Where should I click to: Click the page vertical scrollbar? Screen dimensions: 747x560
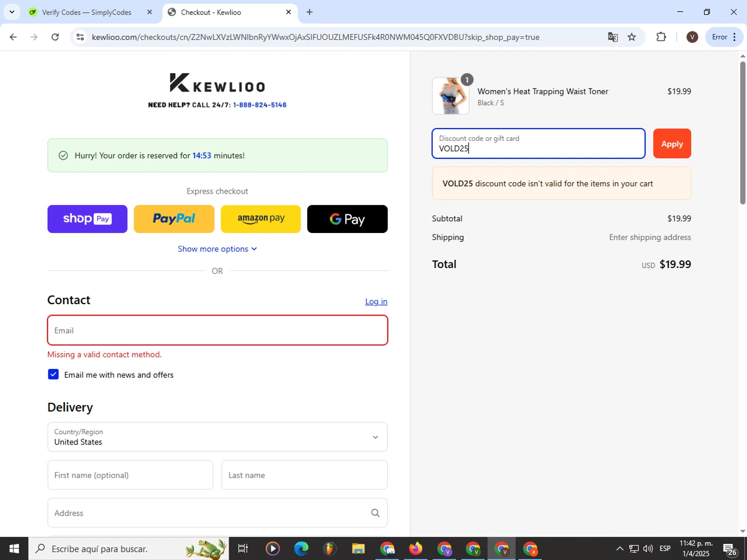point(743,133)
